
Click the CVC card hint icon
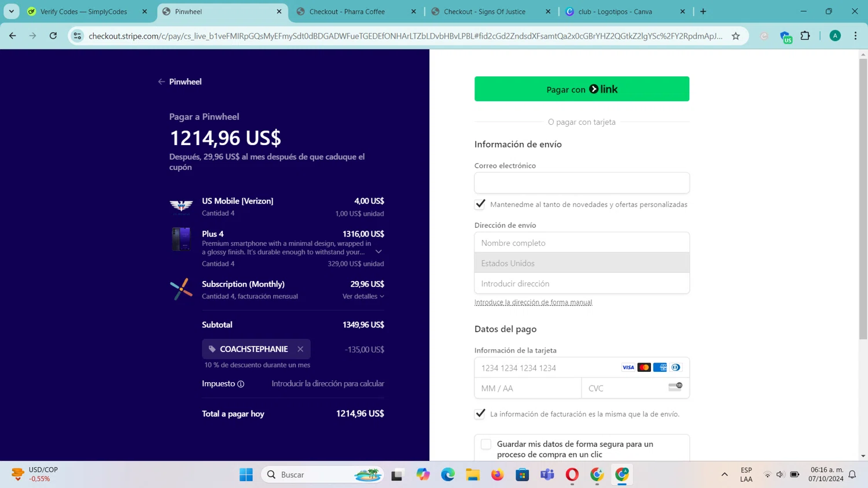coord(675,386)
